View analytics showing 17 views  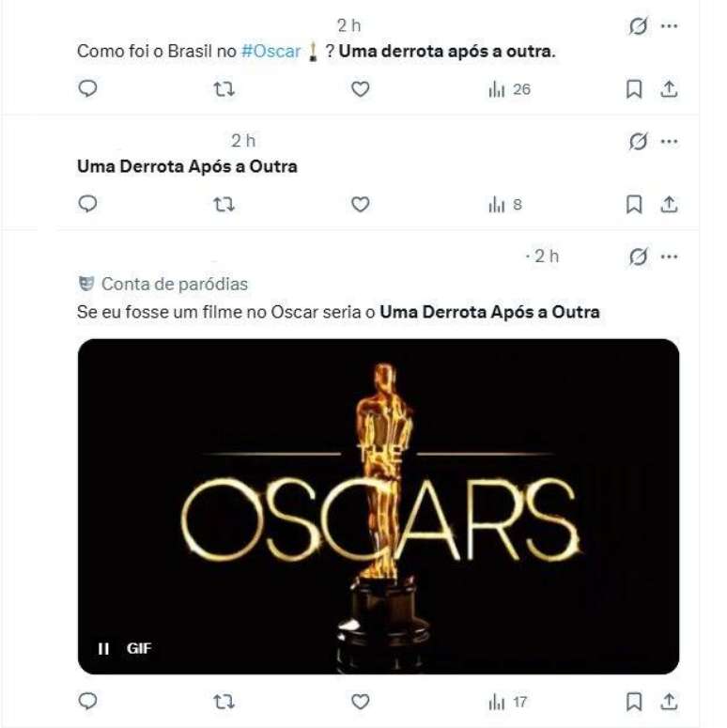508,701
